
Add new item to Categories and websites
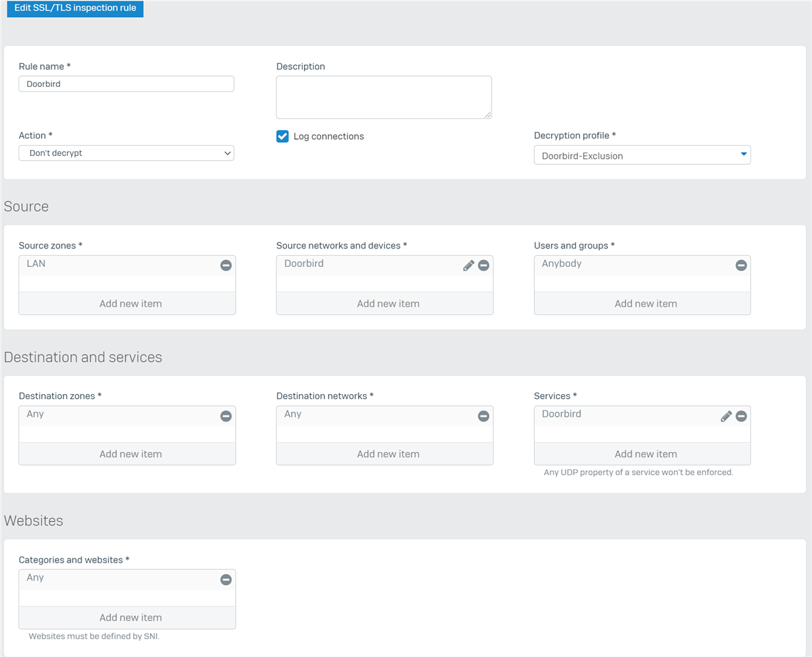click(x=127, y=618)
